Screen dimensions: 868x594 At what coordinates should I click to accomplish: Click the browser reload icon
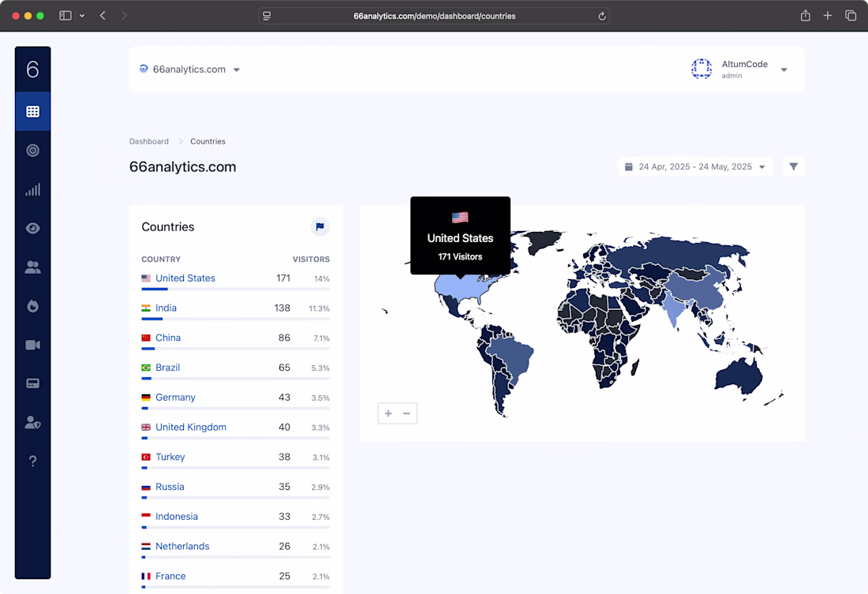(602, 16)
